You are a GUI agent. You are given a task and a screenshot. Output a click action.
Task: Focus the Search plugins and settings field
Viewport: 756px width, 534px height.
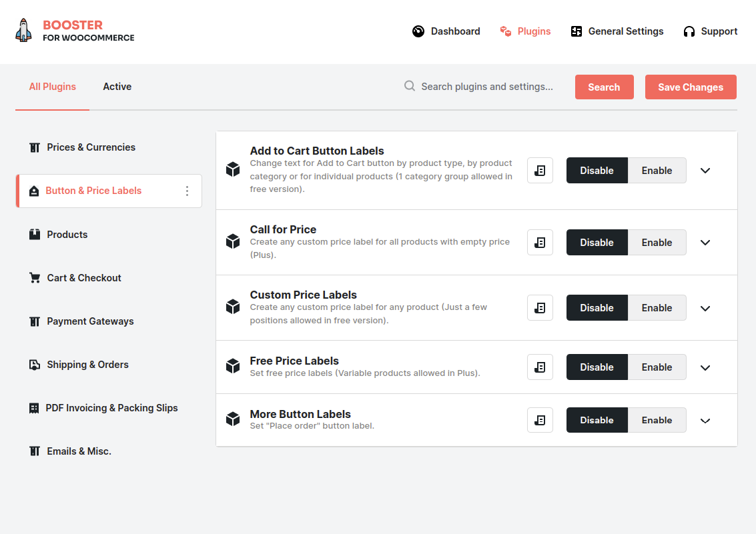tap(487, 87)
